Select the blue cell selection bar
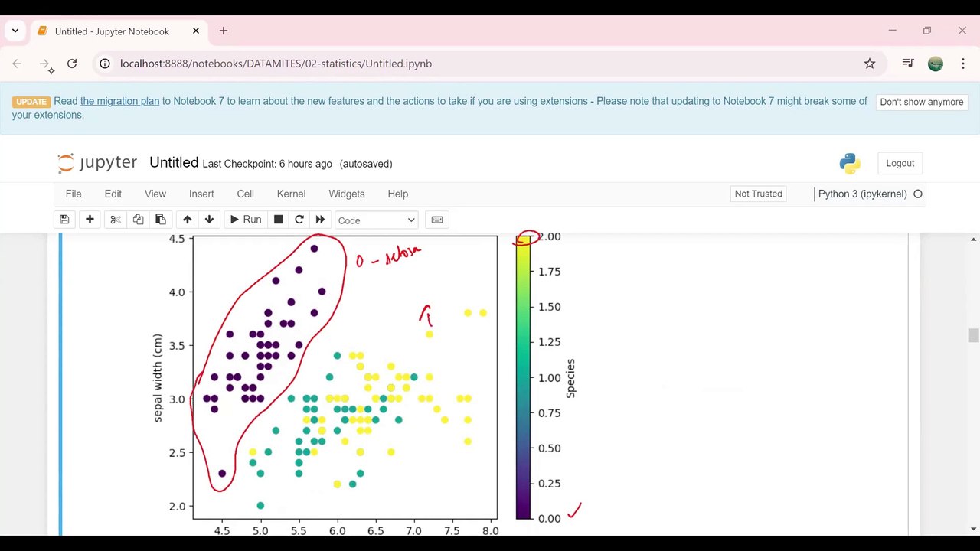 click(x=60, y=385)
